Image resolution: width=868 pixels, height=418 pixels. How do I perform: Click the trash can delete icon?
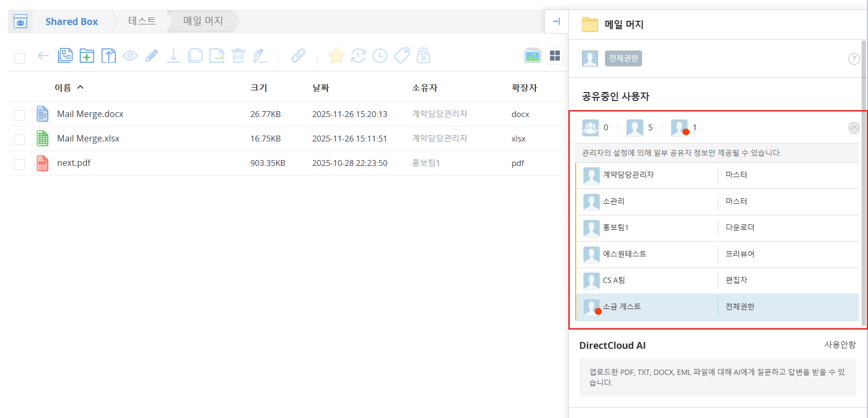[239, 56]
